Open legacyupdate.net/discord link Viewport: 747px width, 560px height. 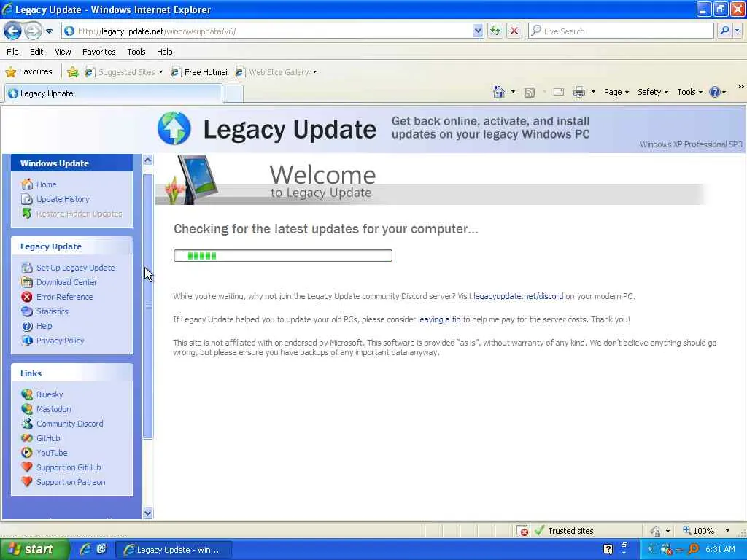pos(519,296)
